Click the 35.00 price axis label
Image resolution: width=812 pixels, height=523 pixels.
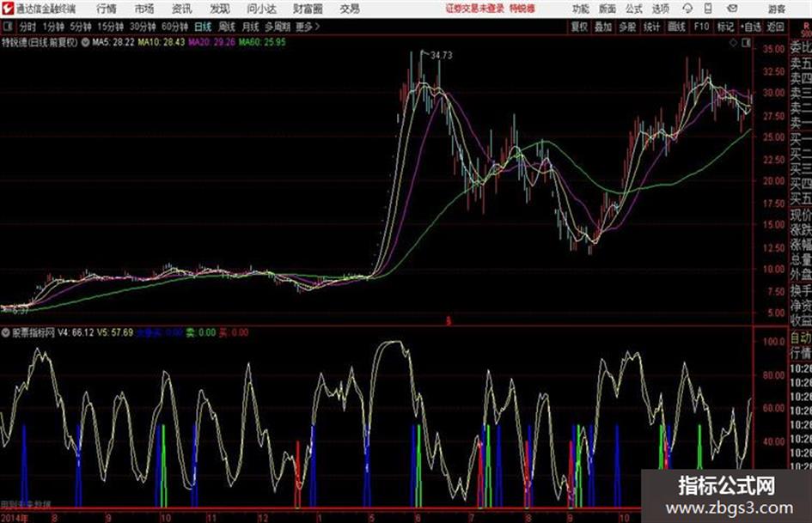tap(773, 49)
